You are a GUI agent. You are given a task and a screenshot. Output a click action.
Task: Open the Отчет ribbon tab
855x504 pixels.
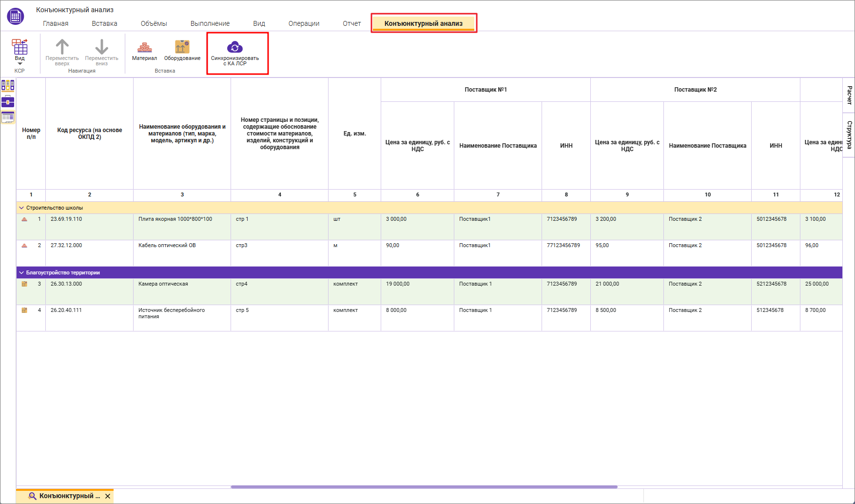(x=351, y=23)
